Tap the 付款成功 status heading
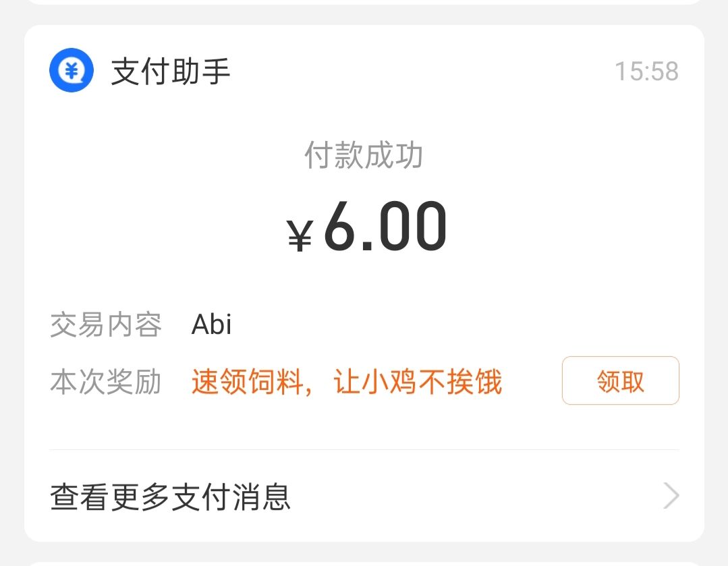Screen dimensions: 728x566 click(364, 156)
